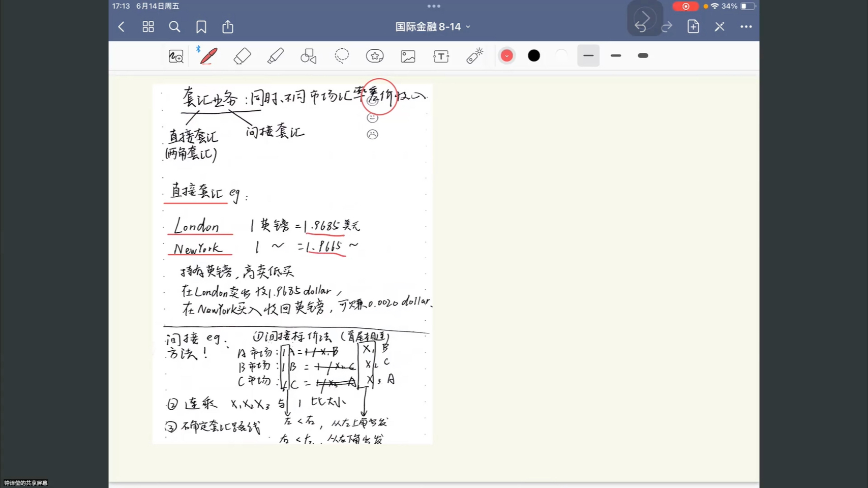868x488 pixels.
Task: Select the Eraser tool
Action: coord(242,56)
